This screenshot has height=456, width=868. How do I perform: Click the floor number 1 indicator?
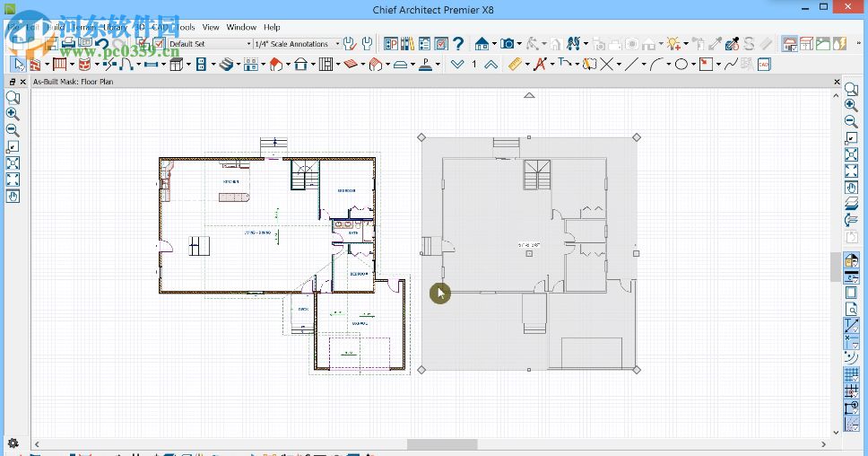(473, 65)
